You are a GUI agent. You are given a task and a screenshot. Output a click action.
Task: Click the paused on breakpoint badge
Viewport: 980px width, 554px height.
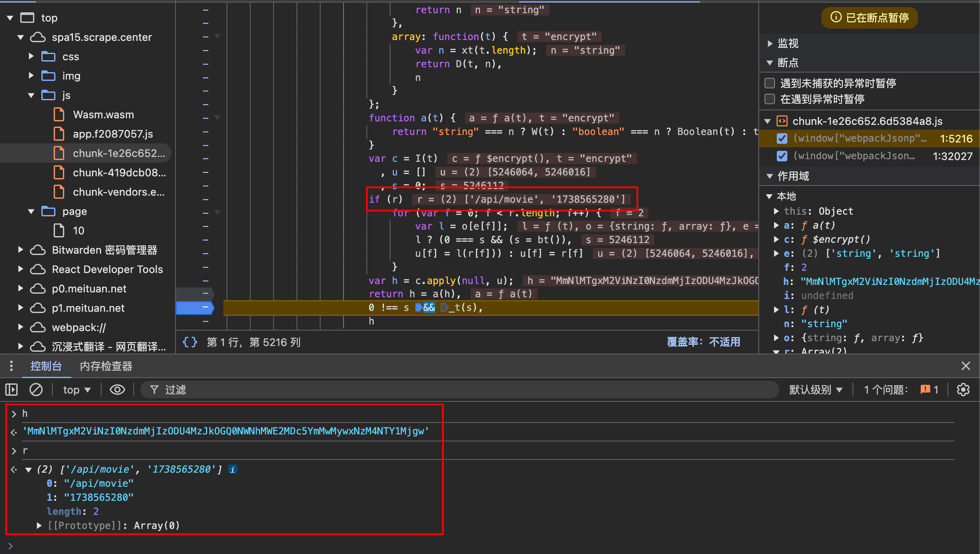point(869,18)
